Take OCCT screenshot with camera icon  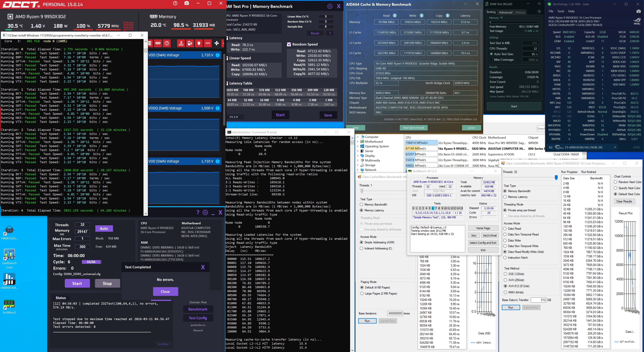click(x=186, y=3)
